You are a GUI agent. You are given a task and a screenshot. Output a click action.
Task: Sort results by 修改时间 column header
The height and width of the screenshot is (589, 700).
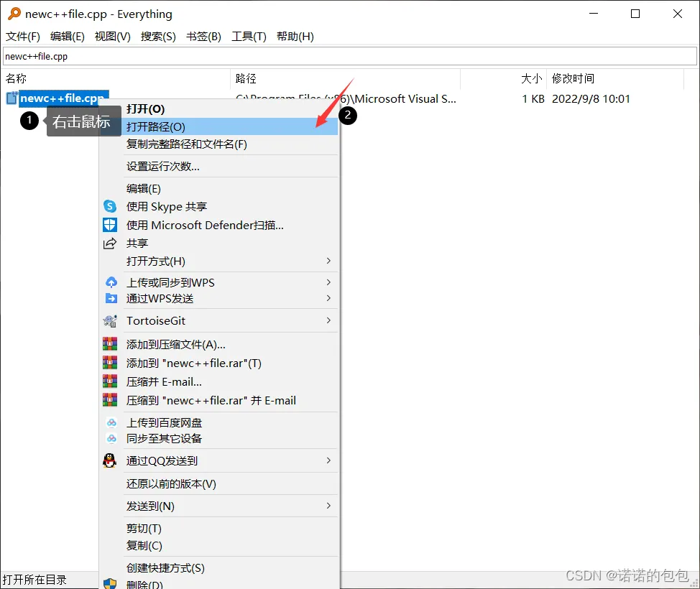573,78
